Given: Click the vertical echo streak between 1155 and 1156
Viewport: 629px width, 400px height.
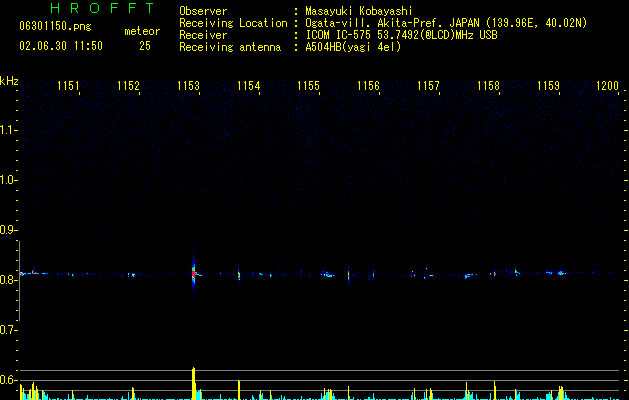Looking at the screenshot, I should point(348,276).
